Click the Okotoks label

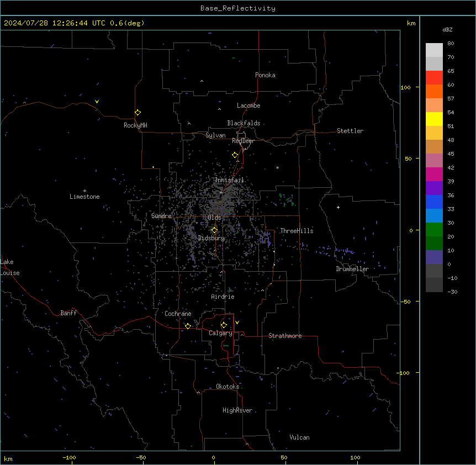pyautogui.click(x=228, y=387)
